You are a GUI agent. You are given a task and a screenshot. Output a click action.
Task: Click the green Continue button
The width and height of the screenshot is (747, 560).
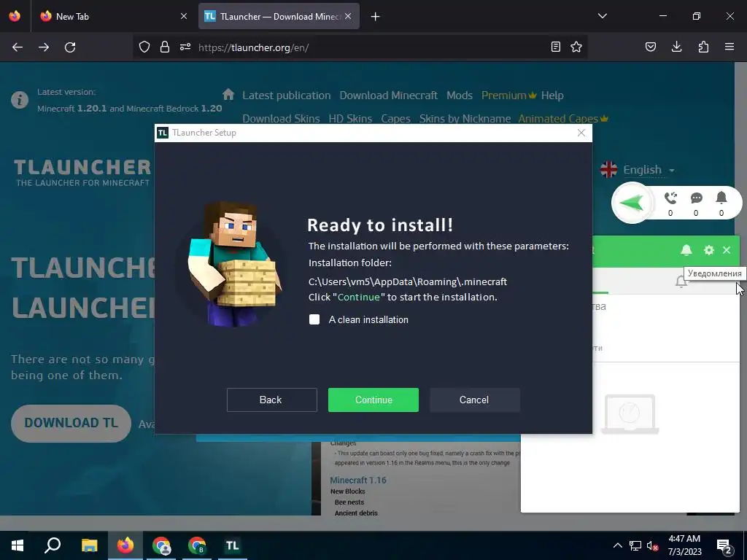tap(373, 400)
